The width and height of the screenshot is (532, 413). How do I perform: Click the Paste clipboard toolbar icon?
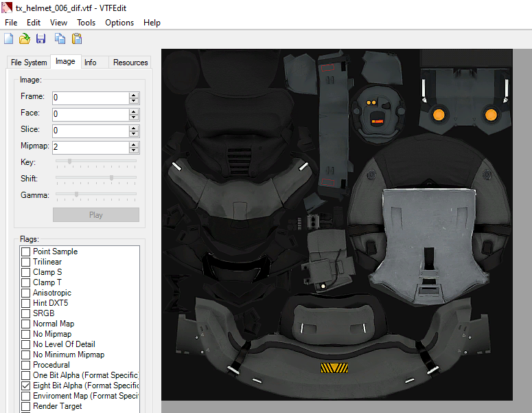tap(76, 39)
